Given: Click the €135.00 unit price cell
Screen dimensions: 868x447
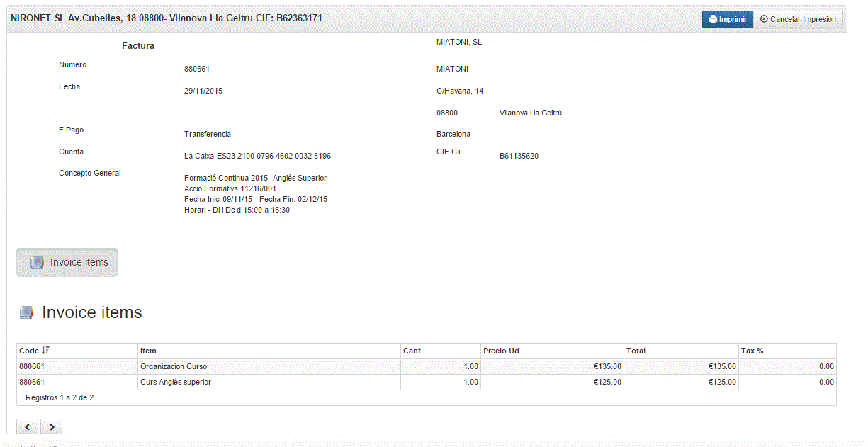Looking at the screenshot, I should pos(552,366).
